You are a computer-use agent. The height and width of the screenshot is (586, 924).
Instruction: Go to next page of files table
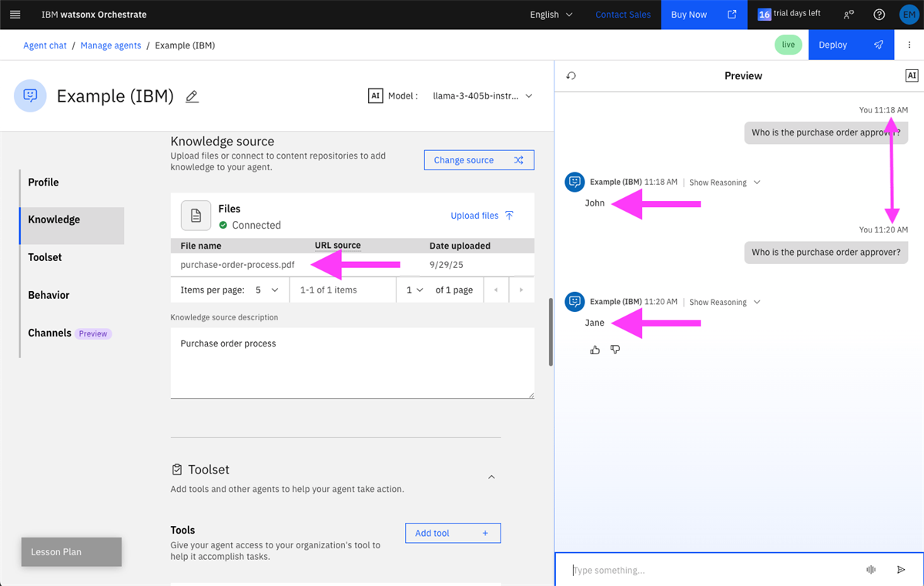click(521, 290)
